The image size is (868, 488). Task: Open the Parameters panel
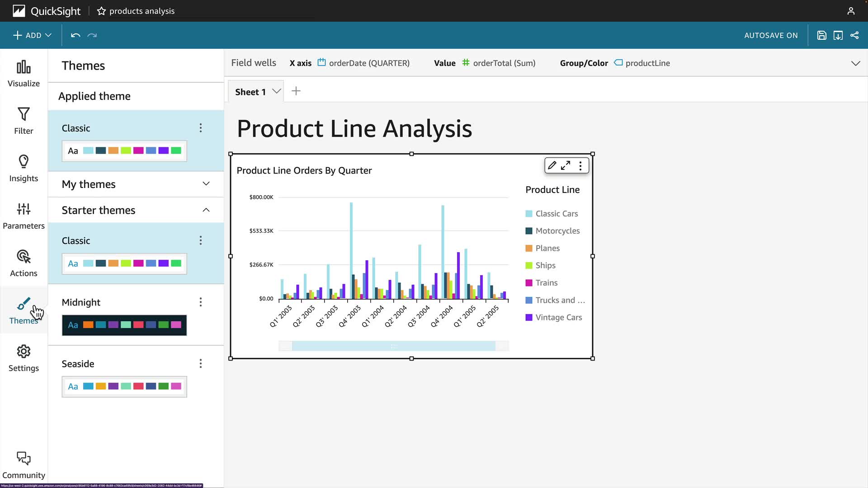[24, 216]
